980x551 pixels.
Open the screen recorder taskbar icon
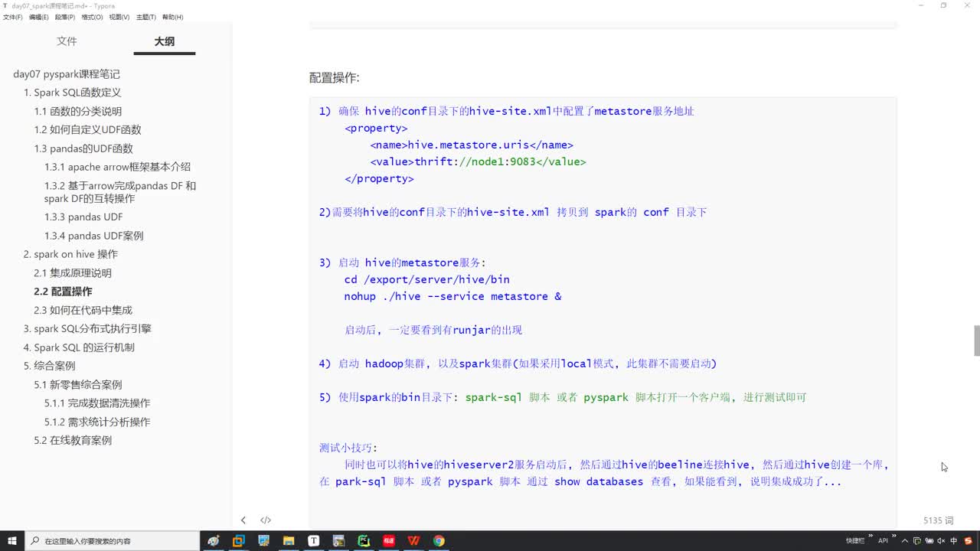click(338, 540)
